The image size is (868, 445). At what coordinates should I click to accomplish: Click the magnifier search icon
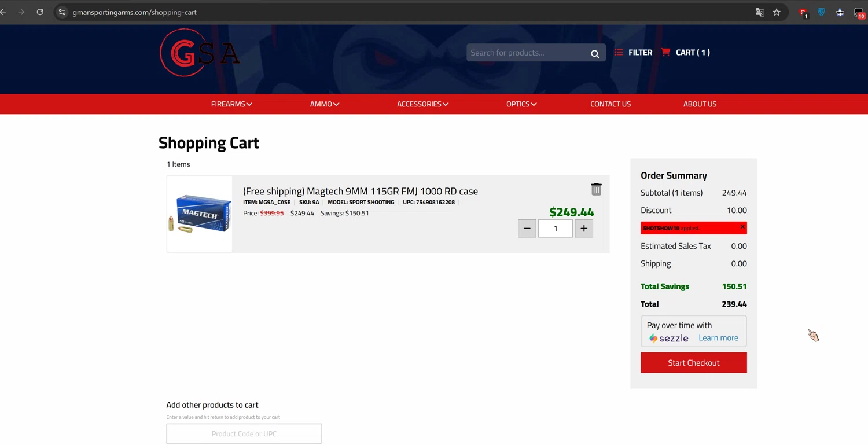[x=595, y=53]
